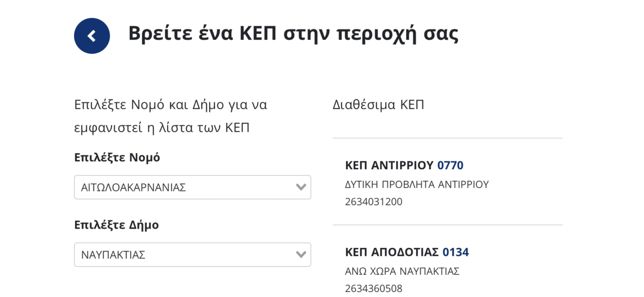Click the Διαθέσιμα ΚΕΠ heading
Image resolution: width=644 pixels, height=297 pixels.
point(378,105)
